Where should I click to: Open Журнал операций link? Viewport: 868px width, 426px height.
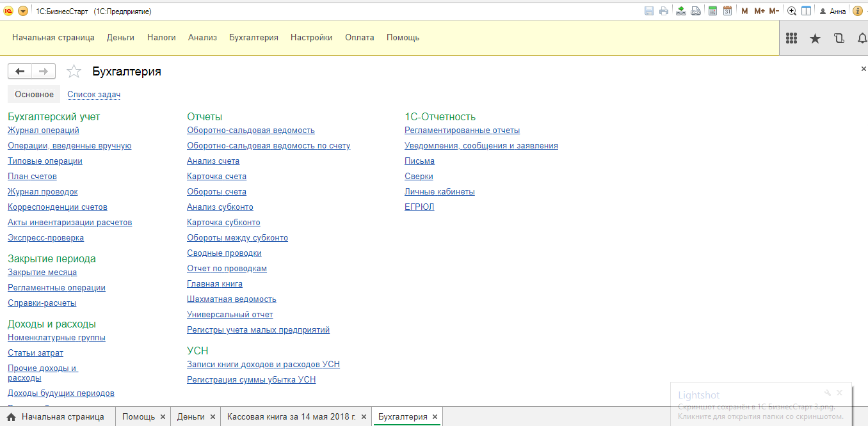pyautogui.click(x=44, y=130)
